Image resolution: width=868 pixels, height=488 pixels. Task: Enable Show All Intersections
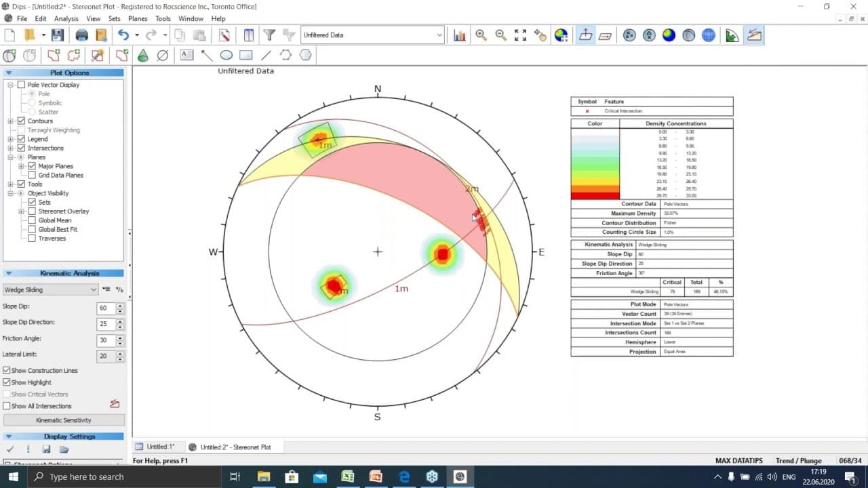tap(7, 406)
